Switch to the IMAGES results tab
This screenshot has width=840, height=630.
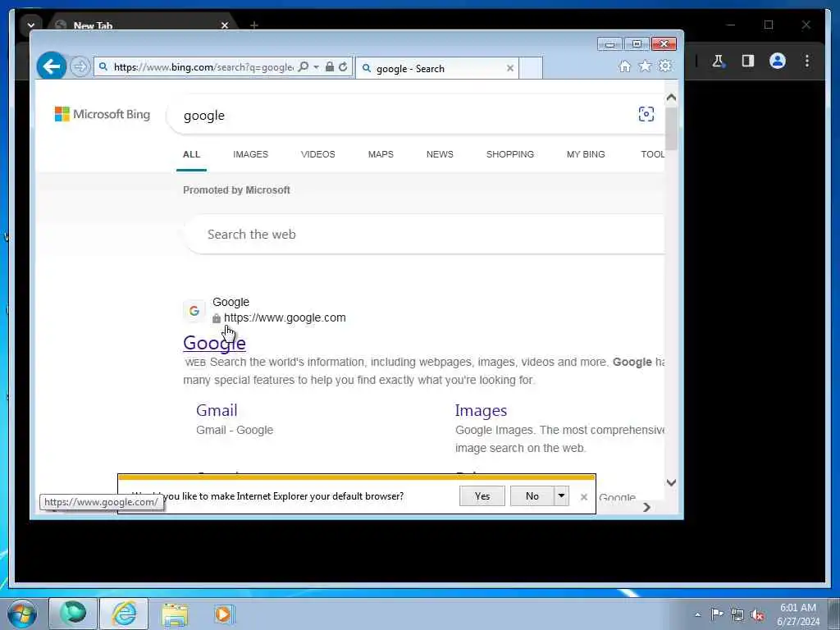[250, 154]
